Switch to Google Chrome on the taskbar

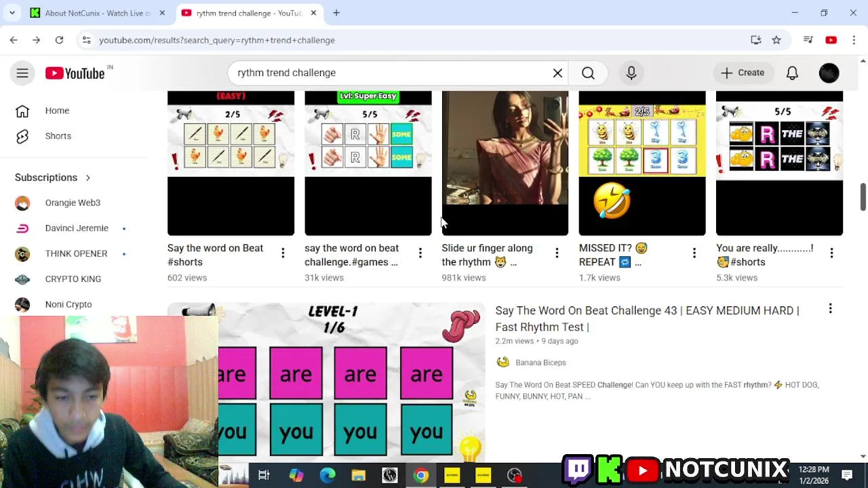point(421,475)
